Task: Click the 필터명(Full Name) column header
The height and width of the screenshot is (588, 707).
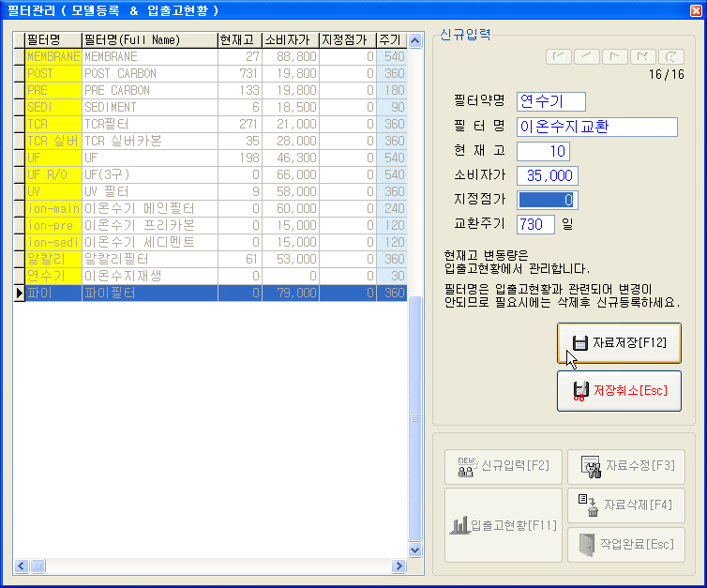Action: point(150,40)
